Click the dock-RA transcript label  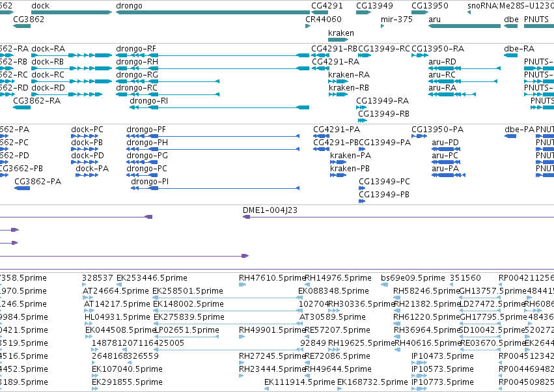coord(48,49)
